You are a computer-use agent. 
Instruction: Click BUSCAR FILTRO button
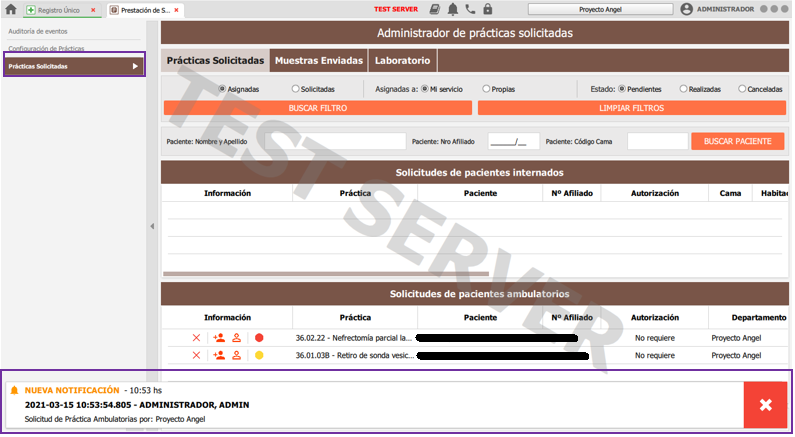tap(318, 108)
